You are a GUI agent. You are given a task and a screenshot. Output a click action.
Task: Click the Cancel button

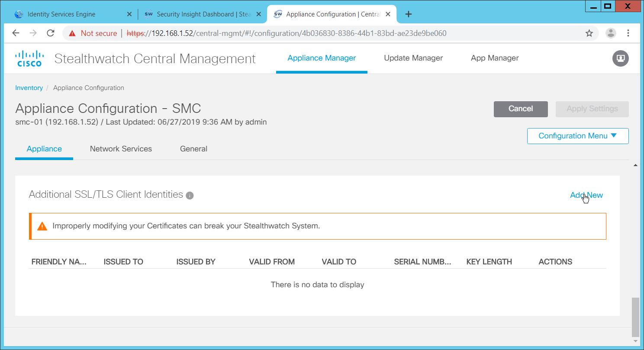click(x=521, y=109)
